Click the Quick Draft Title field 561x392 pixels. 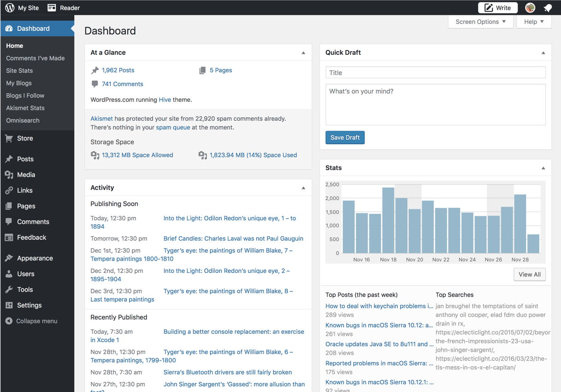(435, 72)
